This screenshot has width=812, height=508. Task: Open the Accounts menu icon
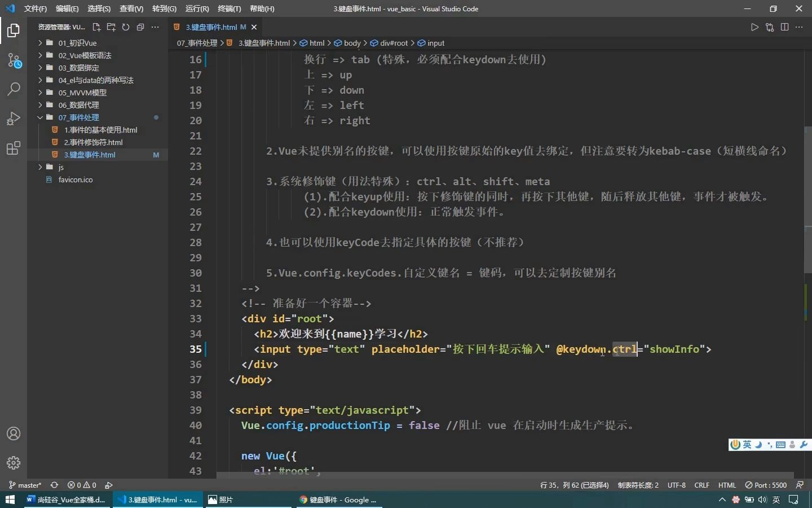pos(14,433)
